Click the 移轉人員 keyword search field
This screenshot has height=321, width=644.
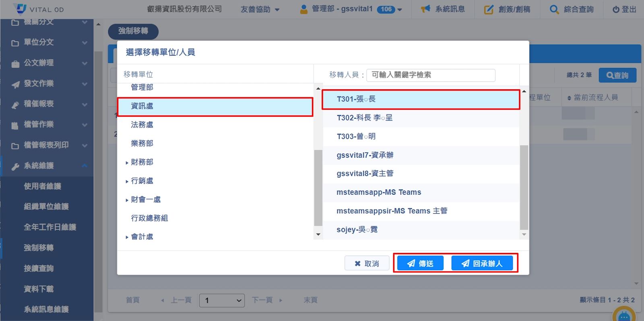click(431, 75)
